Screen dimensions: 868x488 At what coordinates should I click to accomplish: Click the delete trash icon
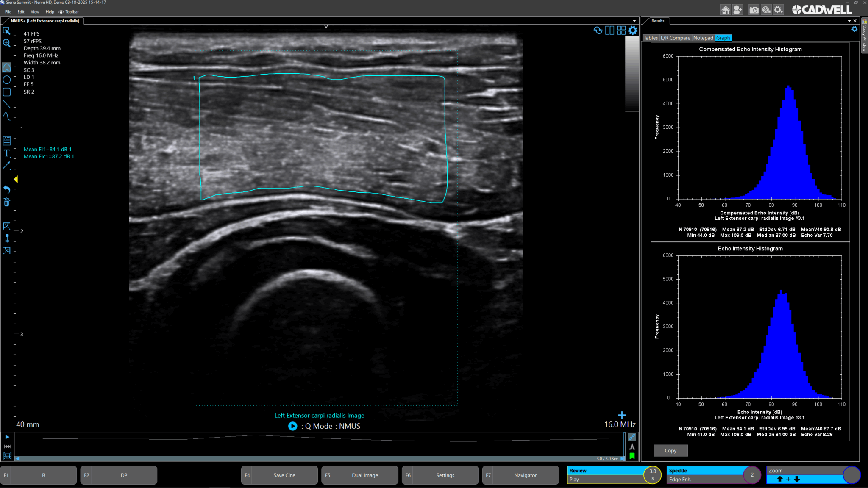click(7, 202)
